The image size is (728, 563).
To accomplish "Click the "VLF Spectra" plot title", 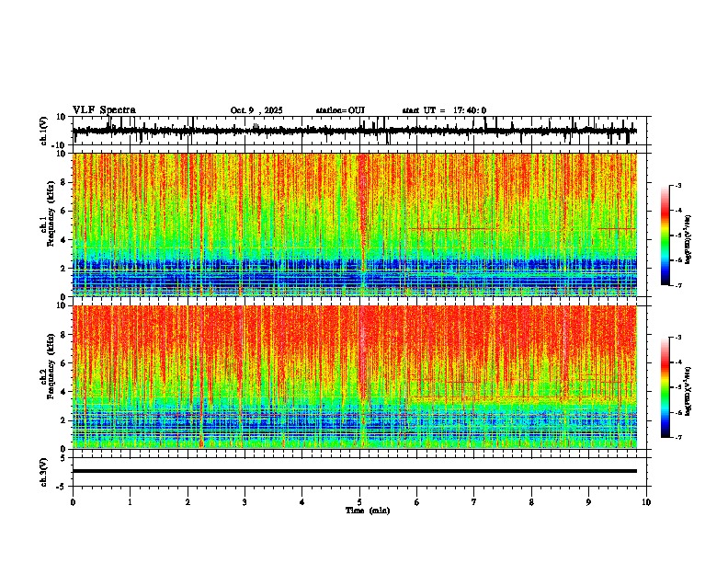I will click(104, 110).
